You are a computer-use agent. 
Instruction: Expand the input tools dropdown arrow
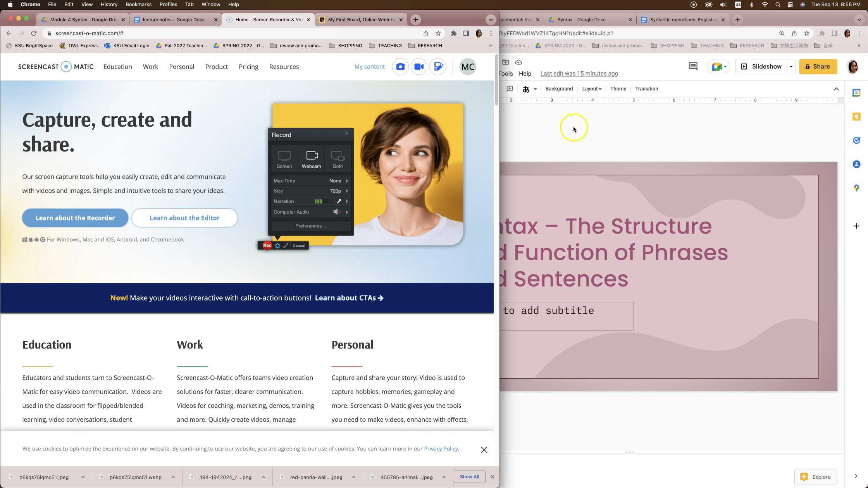pos(536,89)
